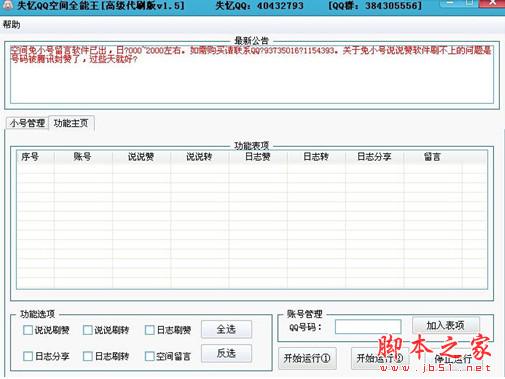505x379 pixels.
Task: Enable the 说说刷转 checkbox
Action: (x=87, y=330)
